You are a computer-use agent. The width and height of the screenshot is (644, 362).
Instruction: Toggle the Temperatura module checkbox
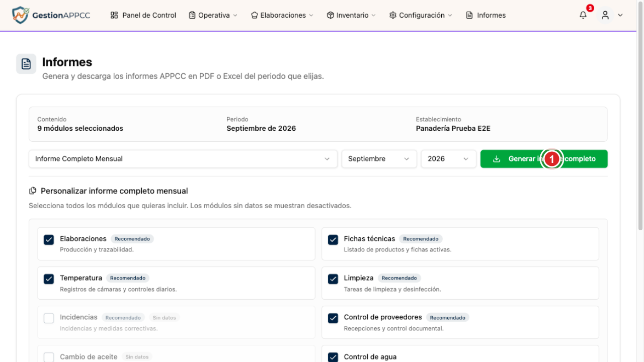pyautogui.click(x=49, y=279)
